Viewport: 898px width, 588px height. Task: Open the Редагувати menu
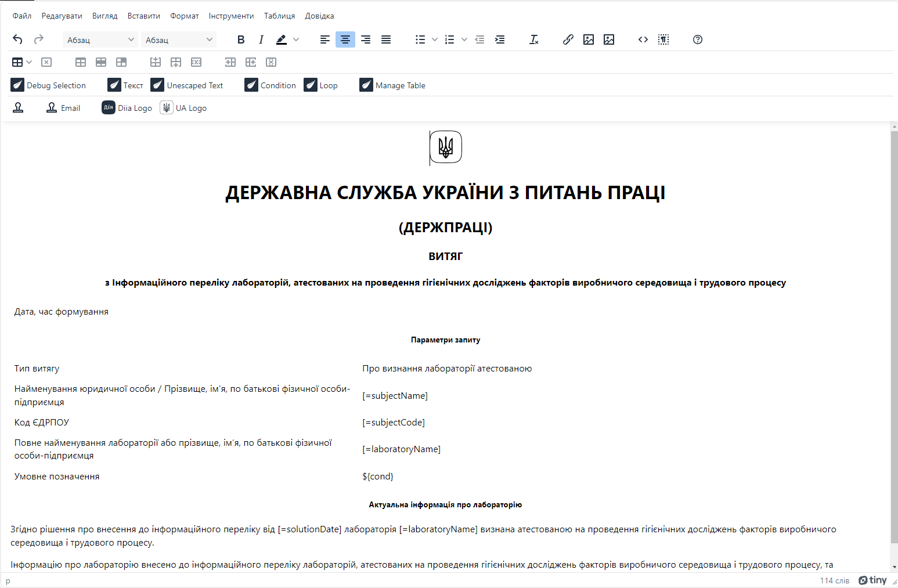[62, 16]
